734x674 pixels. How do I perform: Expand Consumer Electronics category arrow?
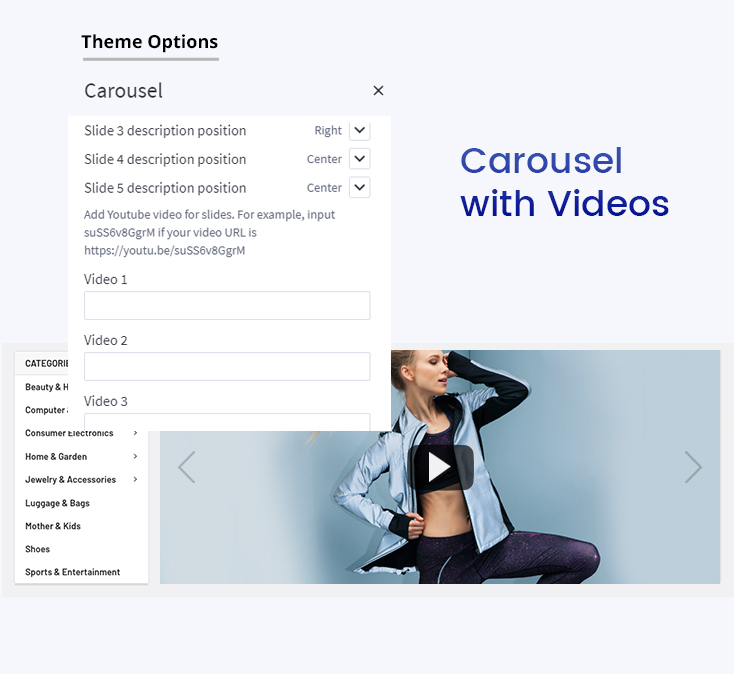tap(135, 433)
